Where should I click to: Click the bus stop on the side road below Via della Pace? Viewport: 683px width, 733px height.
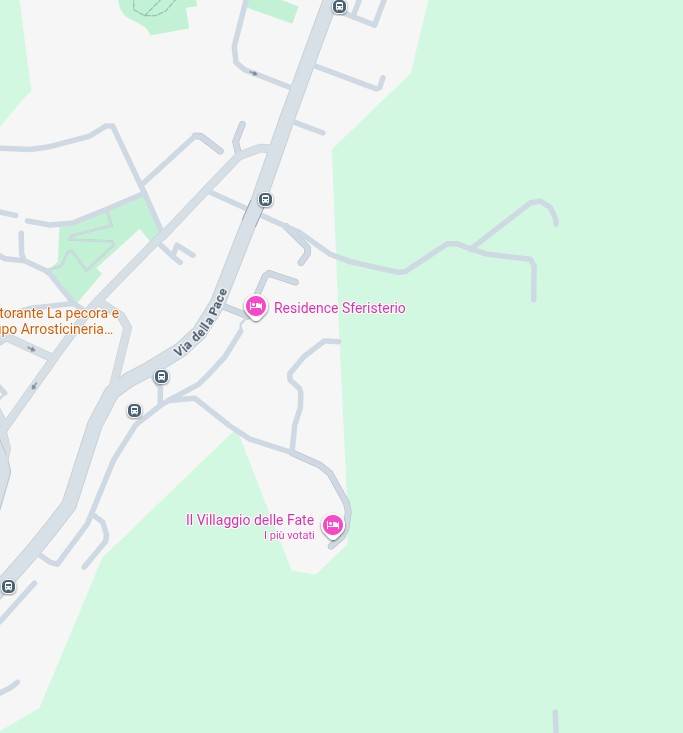click(135, 410)
